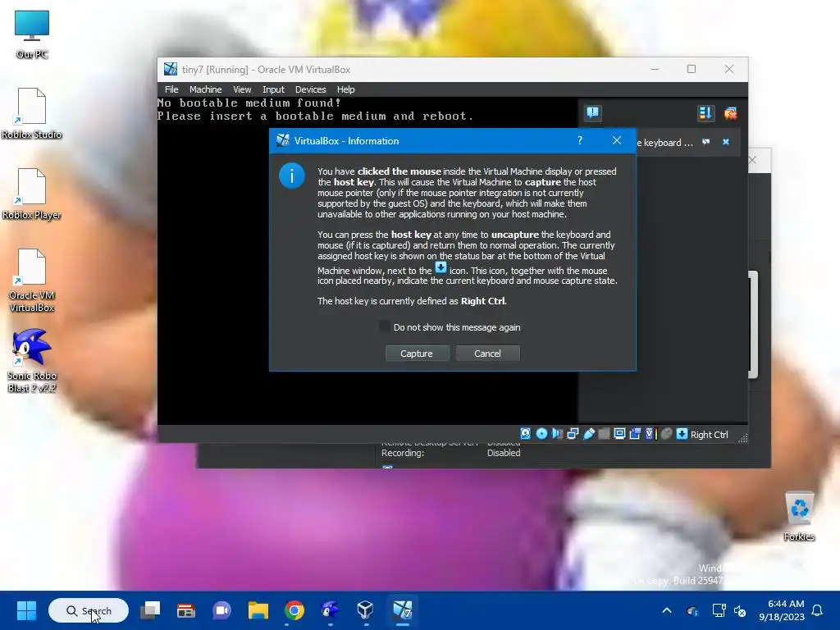Click the network adapters status icon
The height and width of the screenshot is (630, 840).
(573, 434)
